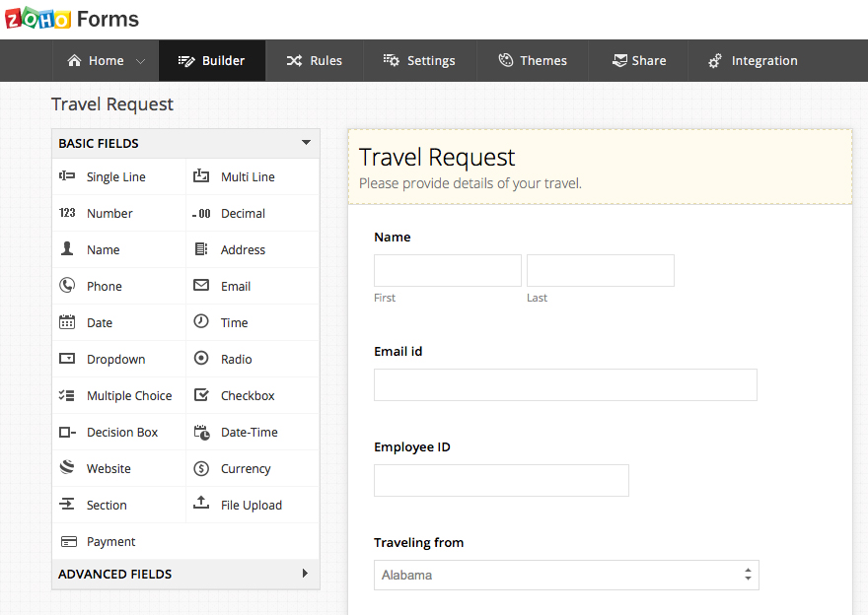Click the 'ADVANCED FIELDS' header text
This screenshot has width=868, height=615.
coord(115,574)
